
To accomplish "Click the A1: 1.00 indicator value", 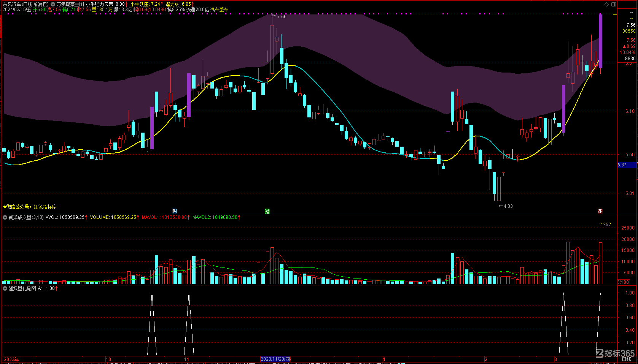I will [x=46, y=288].
